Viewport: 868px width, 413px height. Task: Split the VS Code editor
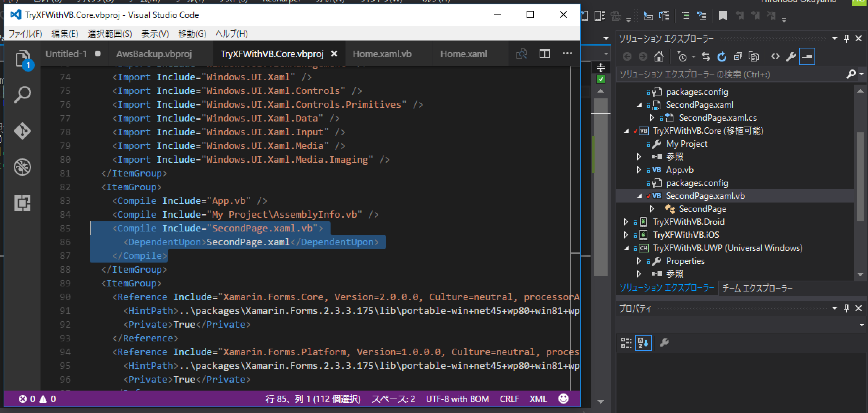coord(545,54)
